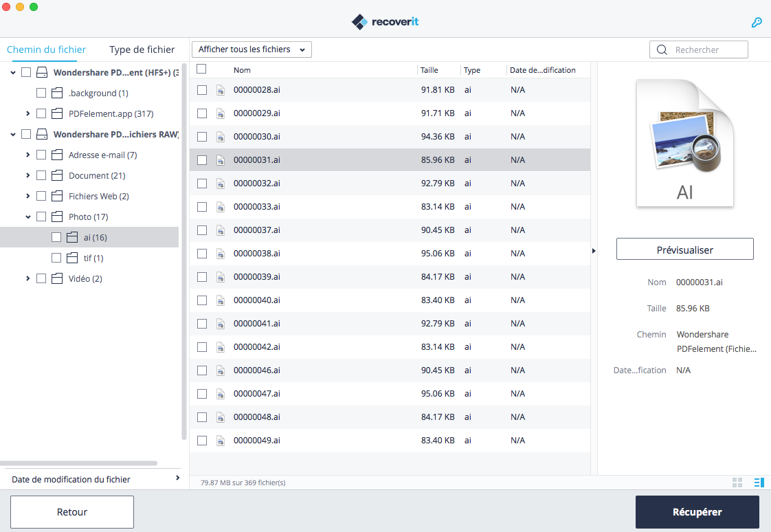Screen dimensions: 771x532
Task: Expand the Vidéo folder
Action: [x=28, y=279]
